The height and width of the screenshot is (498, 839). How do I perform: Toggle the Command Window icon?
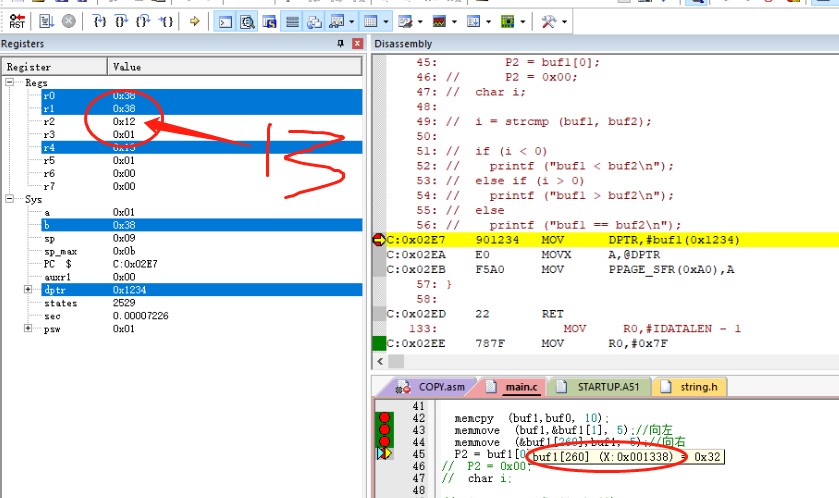click(225, 22)
